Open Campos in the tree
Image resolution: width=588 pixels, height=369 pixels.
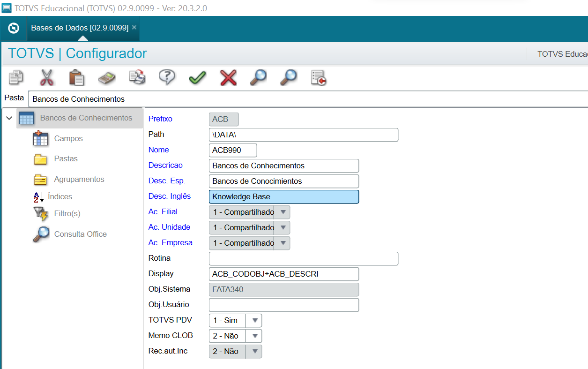coord(68,139)
